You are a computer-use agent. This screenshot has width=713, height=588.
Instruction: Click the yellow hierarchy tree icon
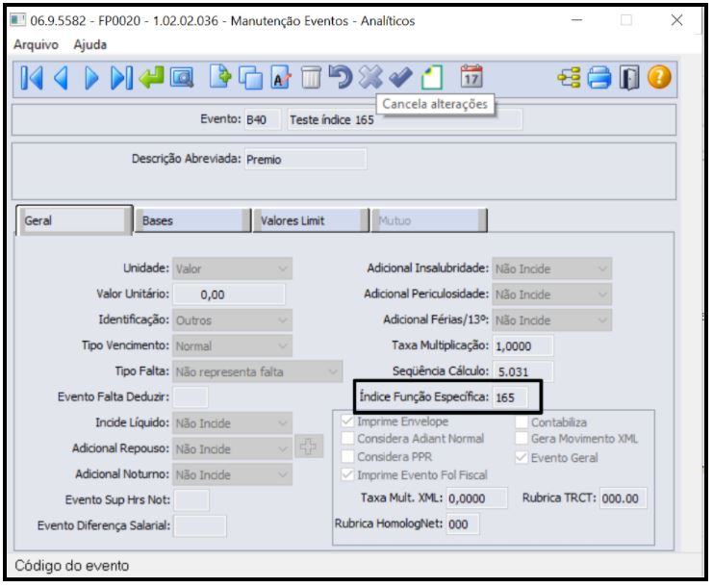tap(569, 78)
